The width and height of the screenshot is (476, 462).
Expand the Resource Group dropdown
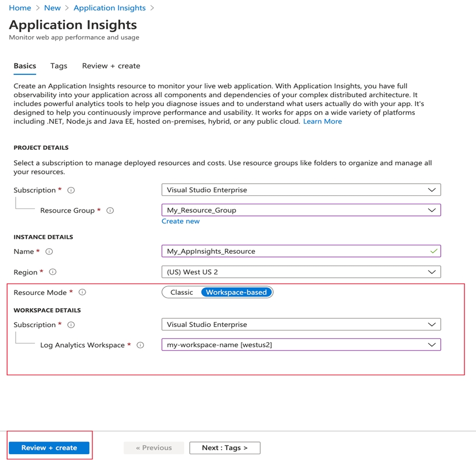tap(300, 210)
